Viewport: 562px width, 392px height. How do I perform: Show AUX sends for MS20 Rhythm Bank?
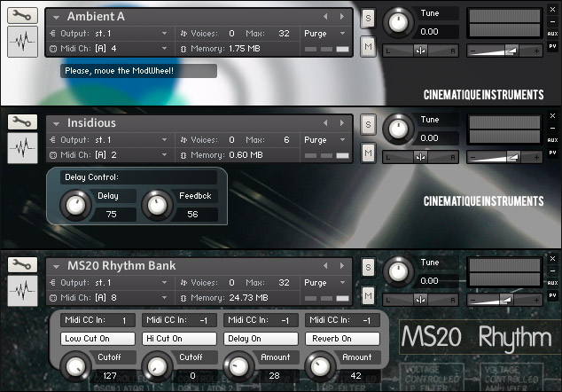[552, 283]
